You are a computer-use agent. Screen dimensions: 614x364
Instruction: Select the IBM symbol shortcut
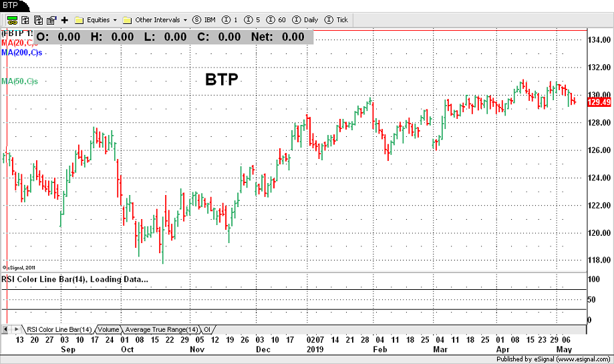[204, 20]
